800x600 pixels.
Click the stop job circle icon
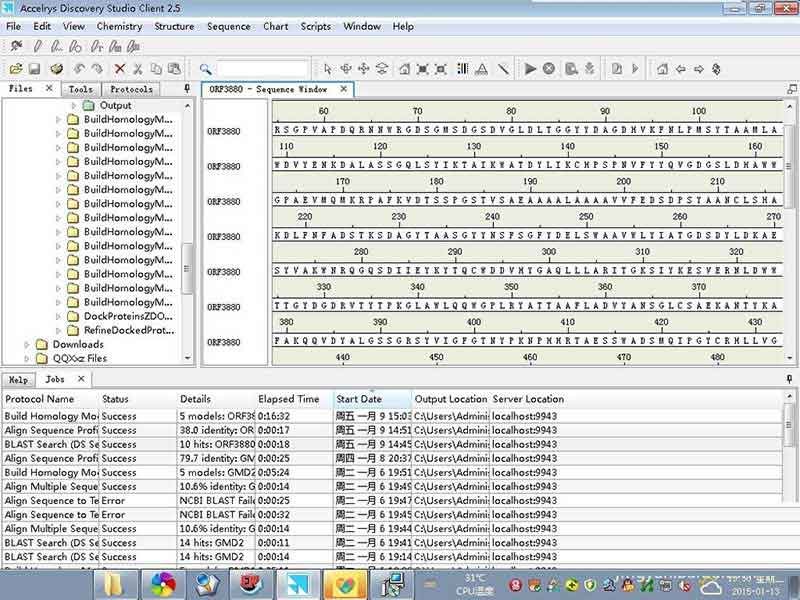[548, 68]
